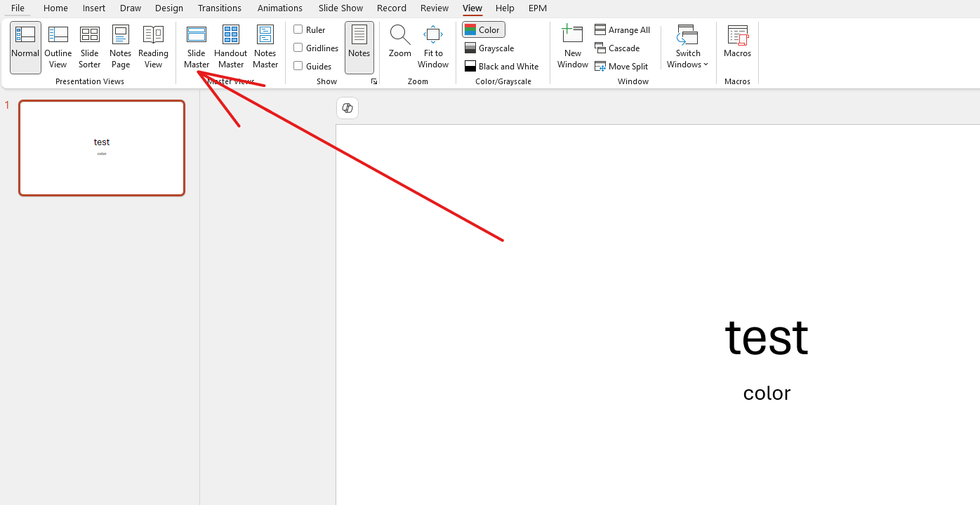Open the Handout Master
This screenshot has width=980, height=505.
pos(230,46)
